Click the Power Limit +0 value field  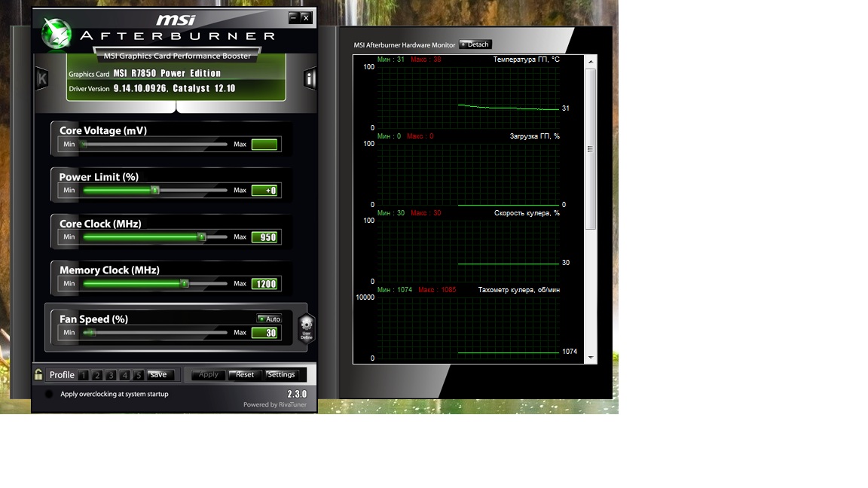[x=264, y=191]
